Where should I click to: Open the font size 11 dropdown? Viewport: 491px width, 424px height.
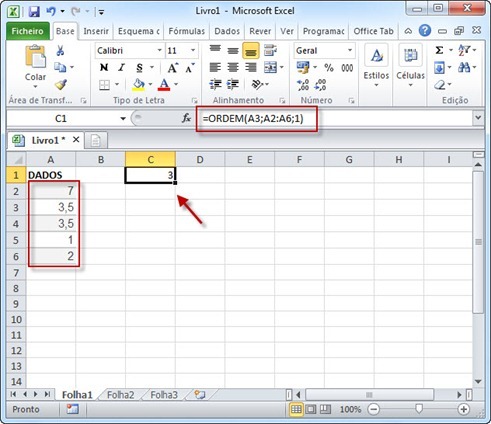[x=193, y=50]
